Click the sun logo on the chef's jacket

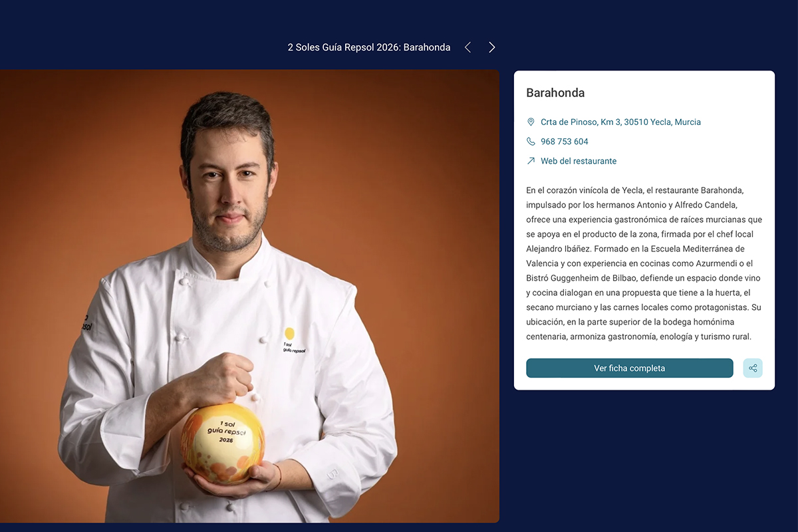point(289,333)
